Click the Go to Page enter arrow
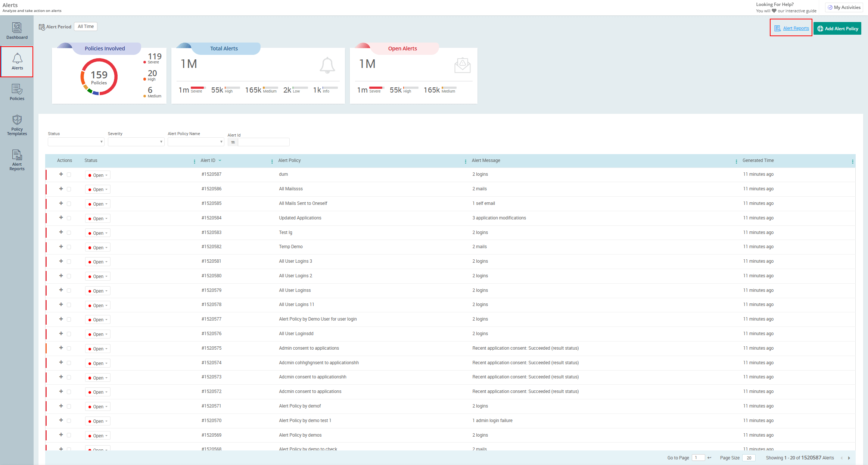868x465 pixels. (x=709, y=458)
